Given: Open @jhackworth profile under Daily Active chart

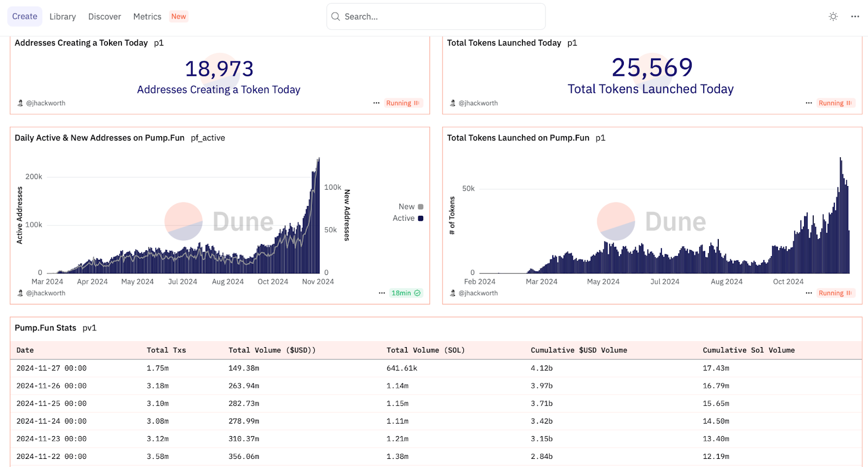Looking at the screenshot, I should point(46,293).
